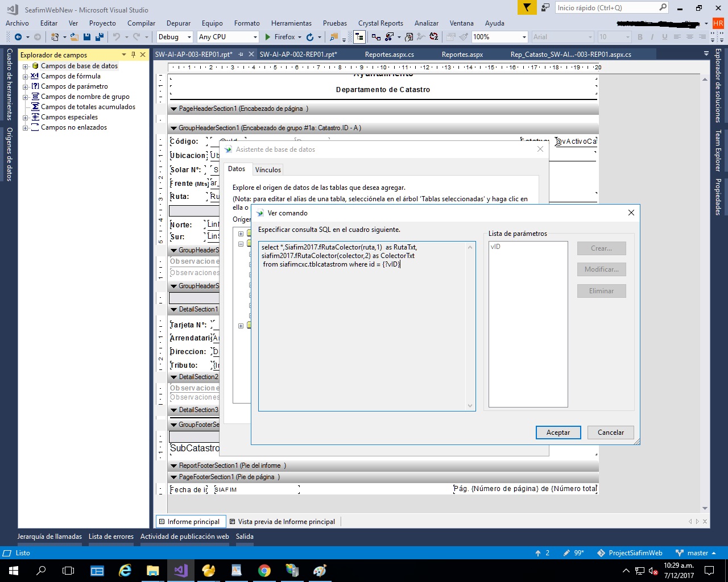Image resolution: width=728 pixels, height=582 pixels.
Task: Expand Campos no enlazados tree node
Action: [25, 128]
